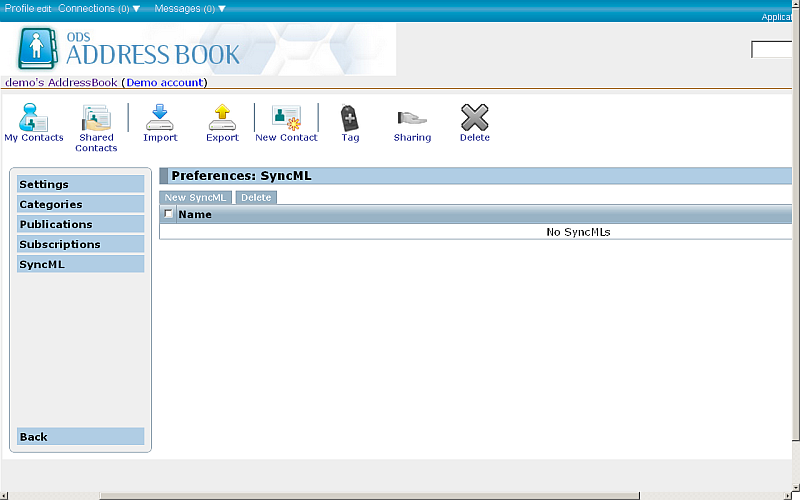Create a New Contact via toolbar icon
This screenshot has width=800, height=500.
coord(286,118)
